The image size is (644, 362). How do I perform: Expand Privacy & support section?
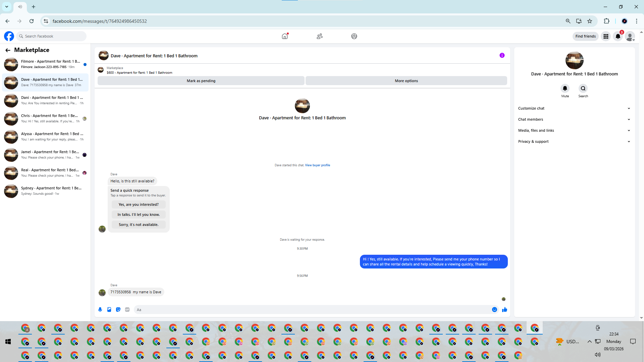[574, 141]
